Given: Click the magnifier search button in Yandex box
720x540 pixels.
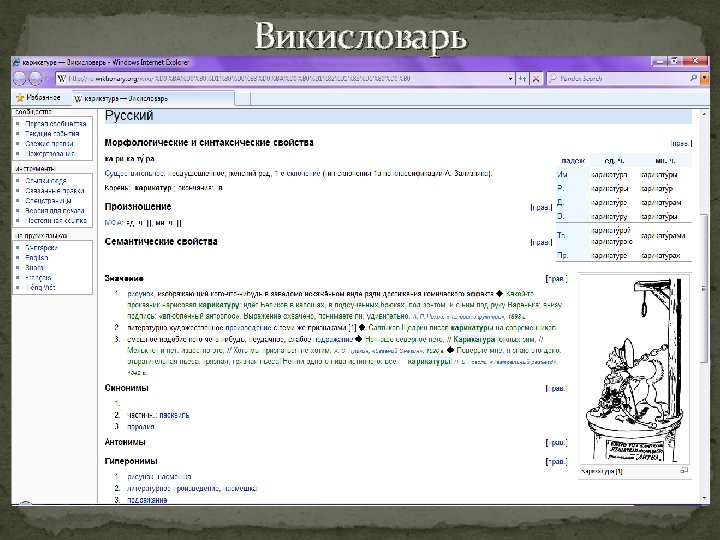Looking at the screenshot, I should coord(693,79).
